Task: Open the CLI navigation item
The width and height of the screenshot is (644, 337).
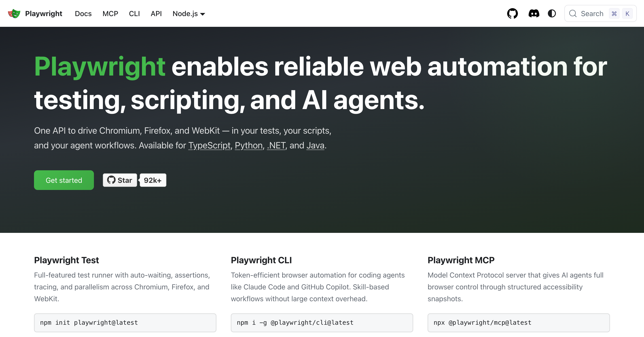Action: click(x=134, y=13)
